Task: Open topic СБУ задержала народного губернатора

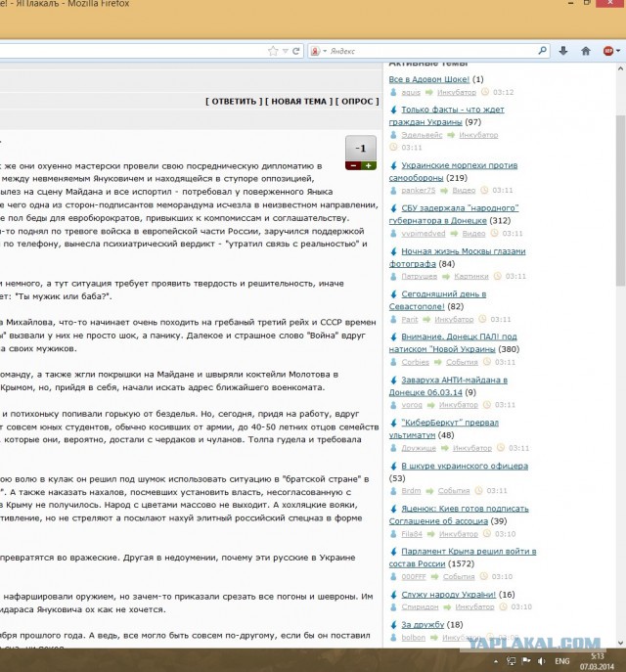Action: tap(460, 208)
